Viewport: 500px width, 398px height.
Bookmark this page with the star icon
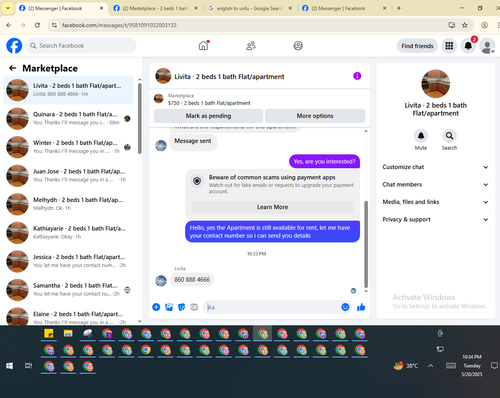pyautogui.click(x=465, y=25)
